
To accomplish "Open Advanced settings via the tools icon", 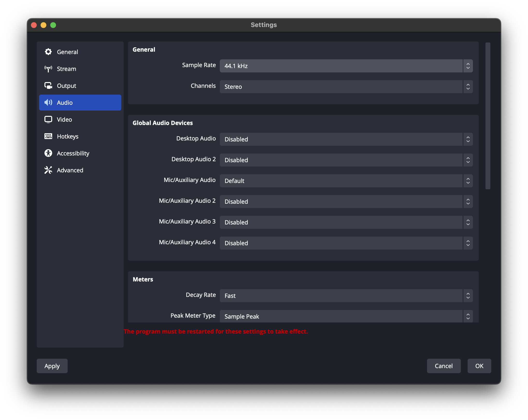I will coord(48,170).
